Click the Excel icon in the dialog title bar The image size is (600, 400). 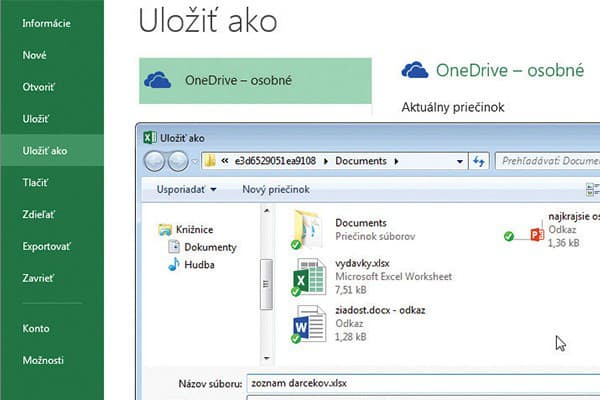pos(150,137)
